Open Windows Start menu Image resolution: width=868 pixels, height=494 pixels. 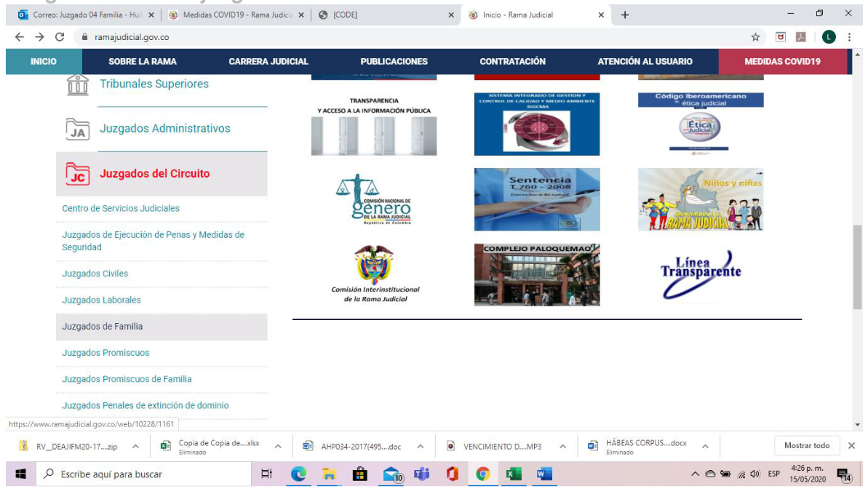(x=21, y=474)
